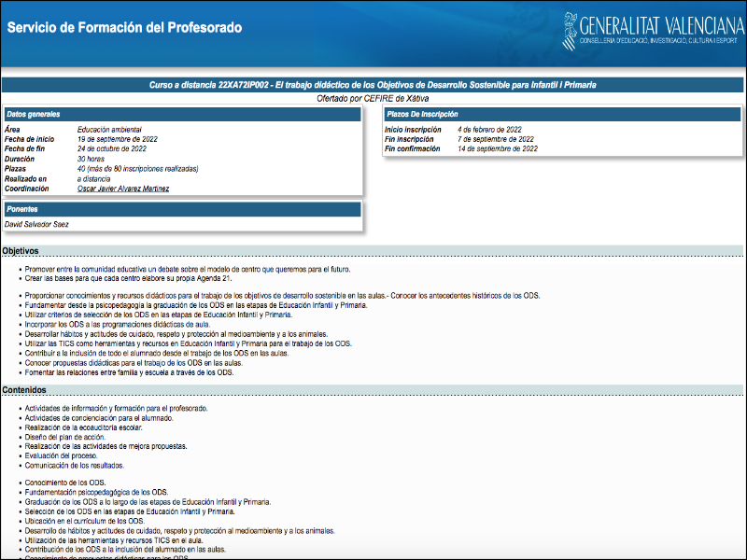This screenshot has height=560, width=747.
Task: Select the Datos generales panel header
Action: click(182, 114)
